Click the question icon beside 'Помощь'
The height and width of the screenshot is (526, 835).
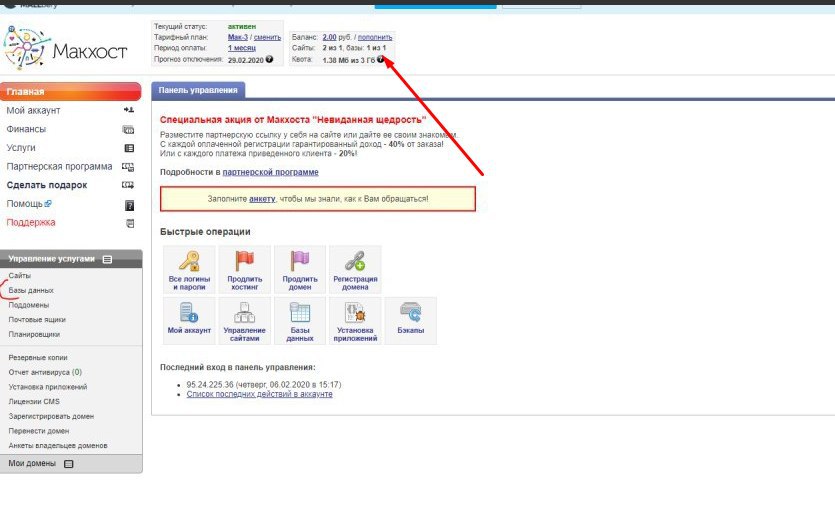[129, 206]
